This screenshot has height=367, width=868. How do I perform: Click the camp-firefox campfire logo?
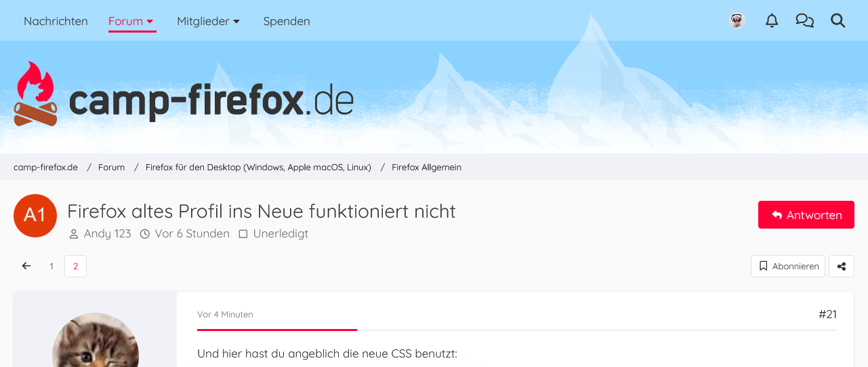pos(35,95)
